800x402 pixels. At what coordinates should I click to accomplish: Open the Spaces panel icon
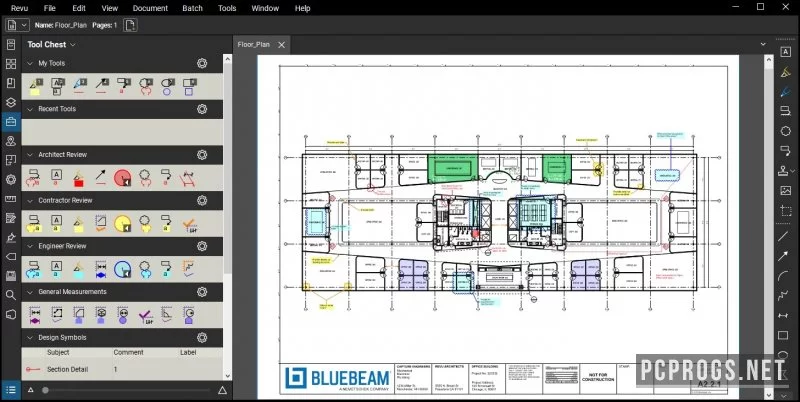pos(11,160)
